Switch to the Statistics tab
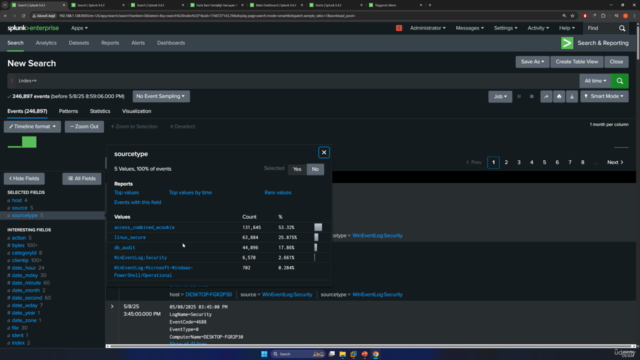This screenshot has height=360, width=640. tap(100, 111)
